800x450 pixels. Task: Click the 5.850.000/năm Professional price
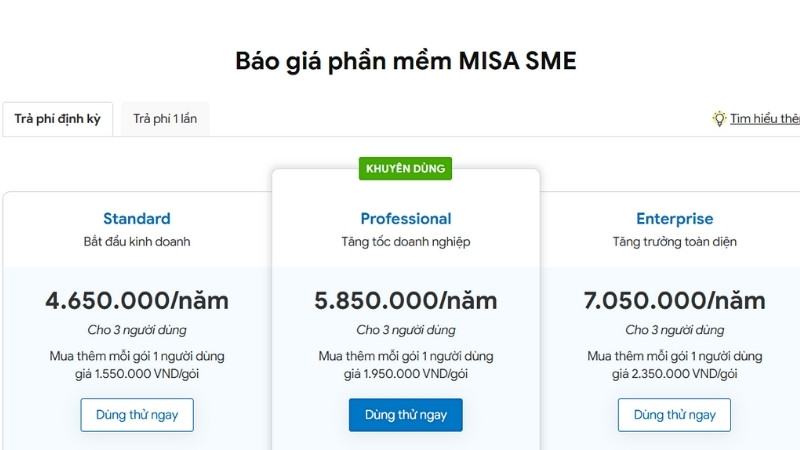tap(406, 300)
